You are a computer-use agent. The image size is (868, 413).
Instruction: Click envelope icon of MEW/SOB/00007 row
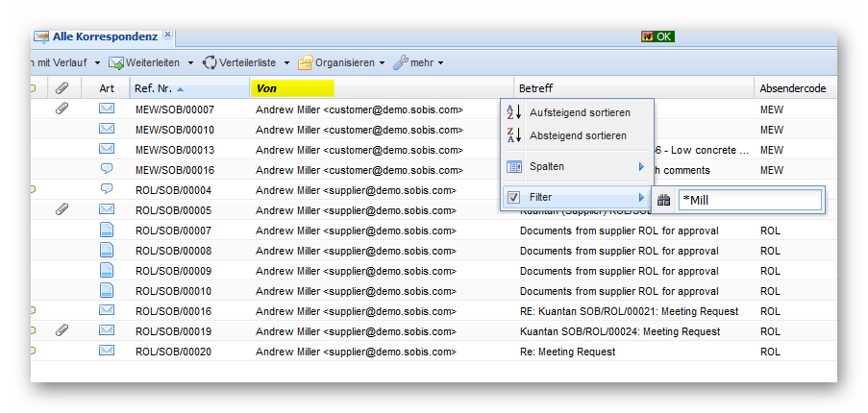[x=107, y=109]
